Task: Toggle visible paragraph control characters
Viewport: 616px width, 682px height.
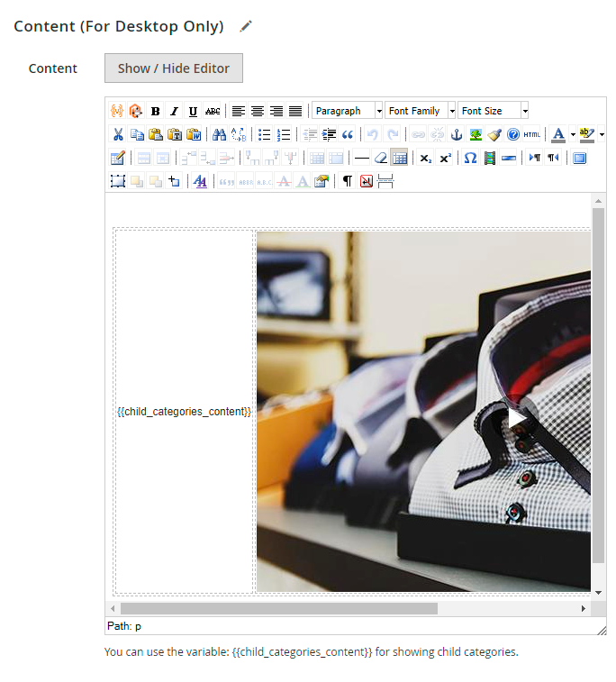Action: (x=348, y=181)
